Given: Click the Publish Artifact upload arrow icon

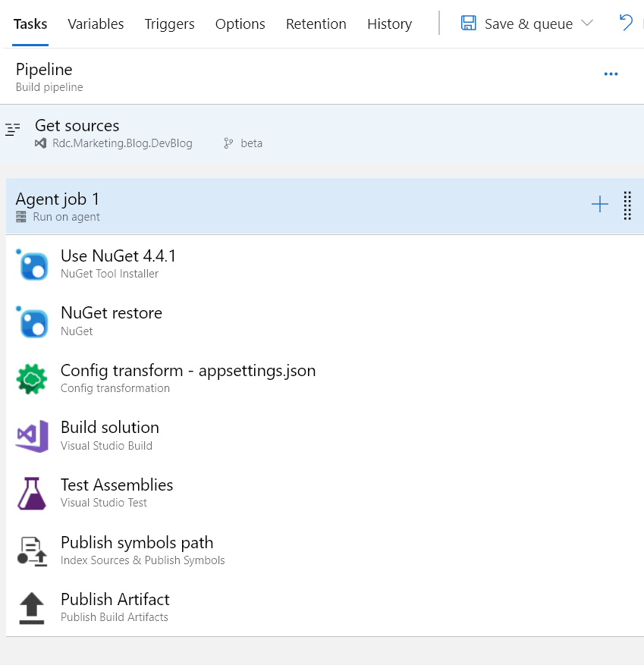Looking at the screenshot, I should point(32,608).
